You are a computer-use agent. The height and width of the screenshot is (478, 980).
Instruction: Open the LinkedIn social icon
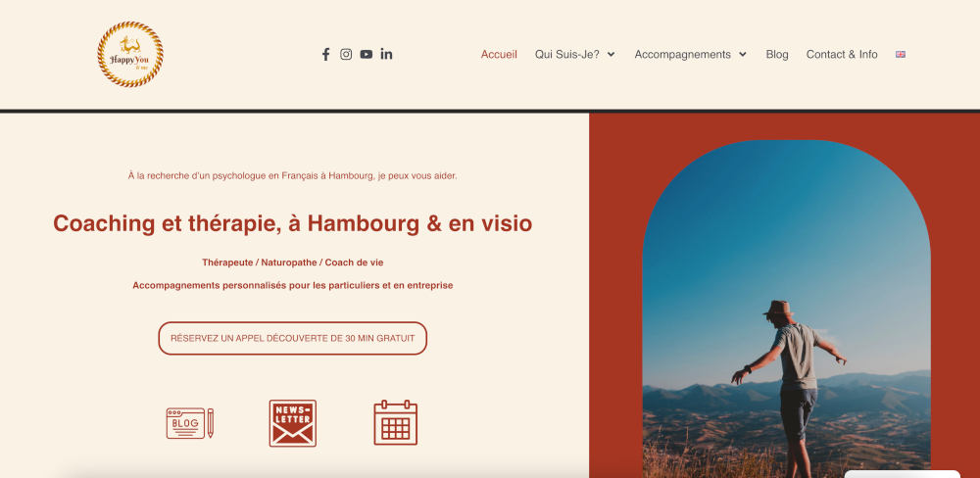point(386,54)
